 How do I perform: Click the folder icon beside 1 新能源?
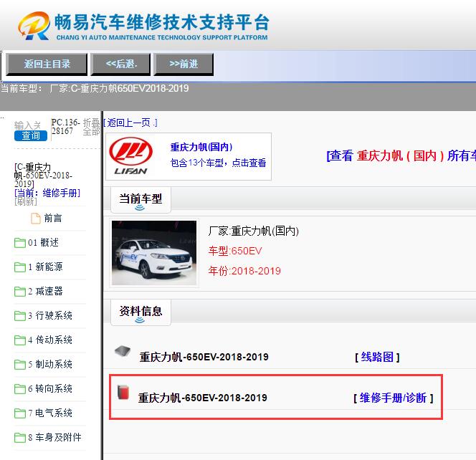20,267
